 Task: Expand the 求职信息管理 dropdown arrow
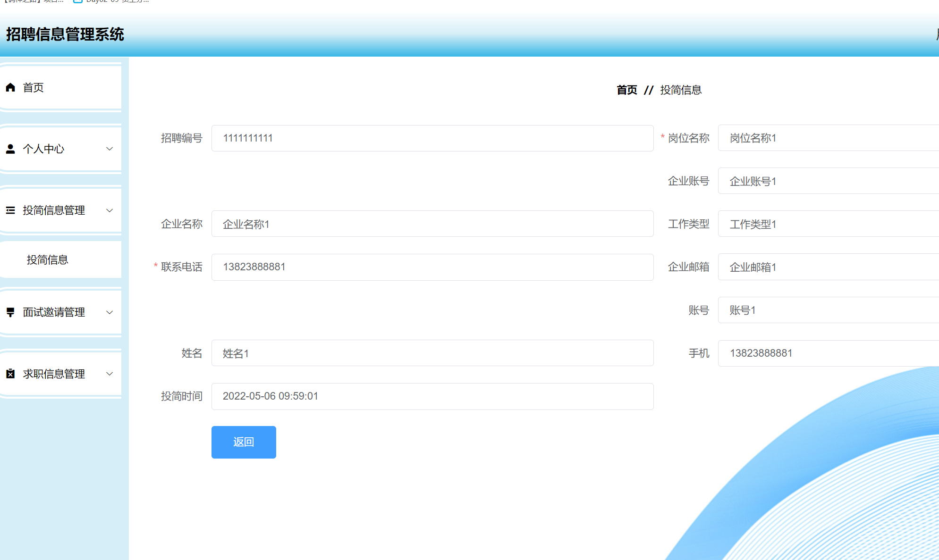[110, 374]
